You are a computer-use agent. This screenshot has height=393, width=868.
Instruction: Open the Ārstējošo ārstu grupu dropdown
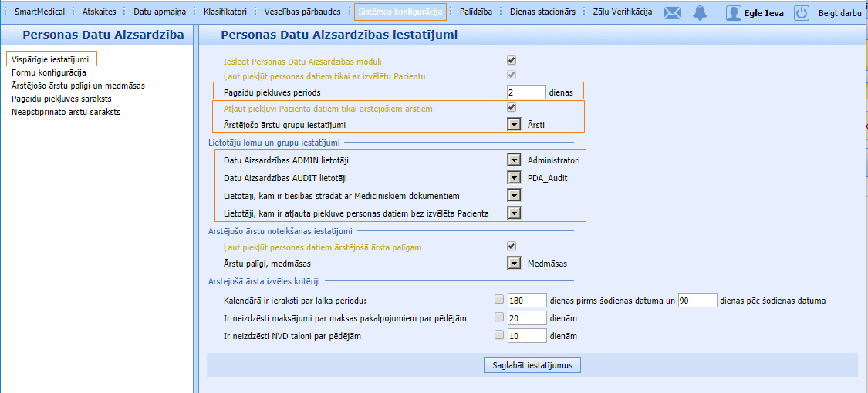(514, 124)
